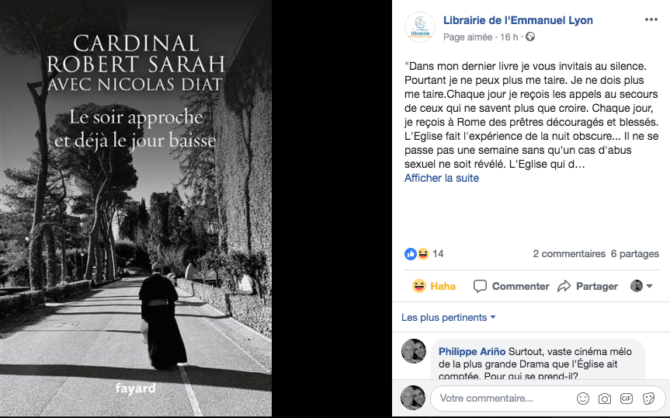Click the Votre commentaire input field
The width and height of the screenshot is (670, 418).
click(502, 398)
